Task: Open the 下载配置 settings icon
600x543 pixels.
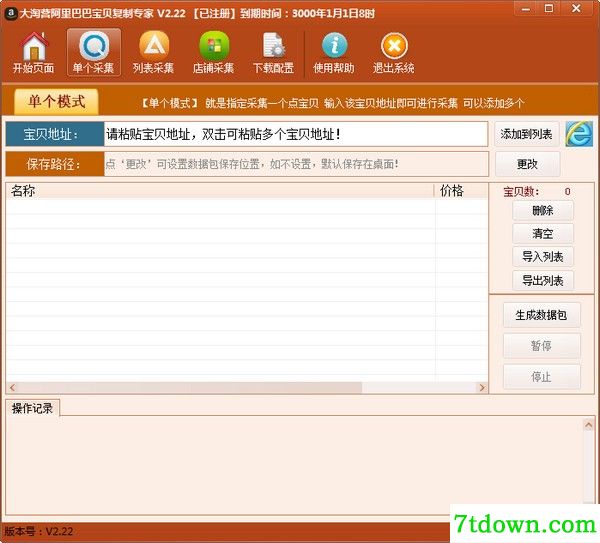Action: (x=274, y=52)
